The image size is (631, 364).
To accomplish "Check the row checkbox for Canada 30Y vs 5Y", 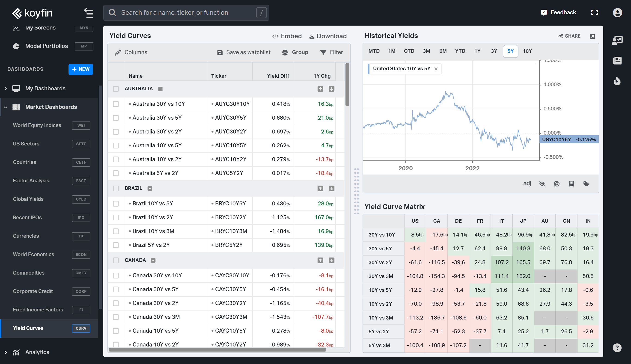I will pos(116,289).
